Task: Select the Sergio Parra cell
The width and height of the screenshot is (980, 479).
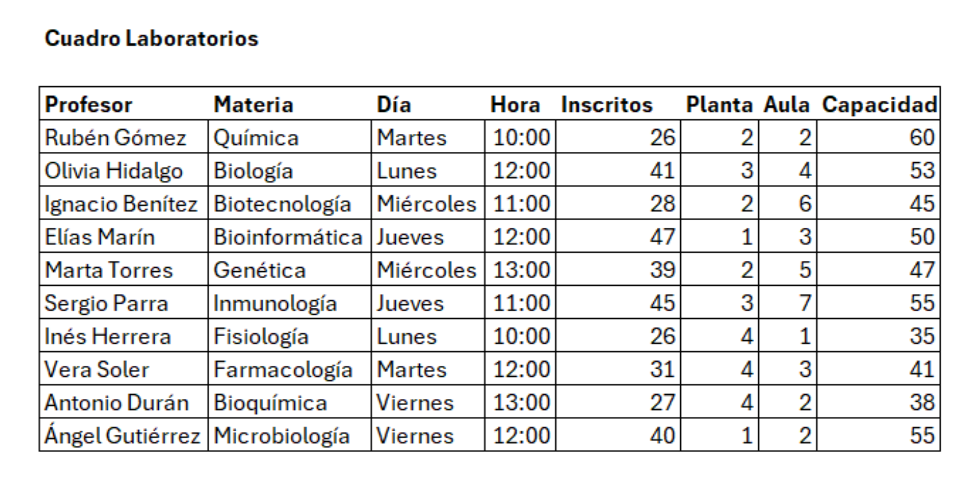Action: (106, 304)
